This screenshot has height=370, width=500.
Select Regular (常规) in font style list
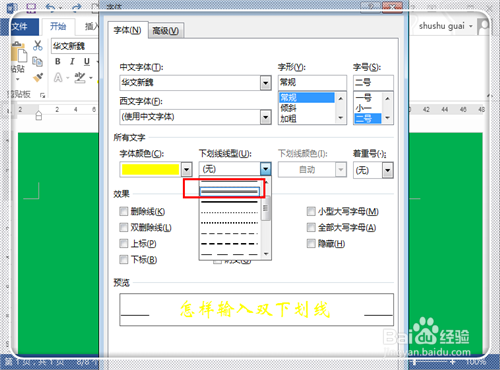tap(306, 97)
